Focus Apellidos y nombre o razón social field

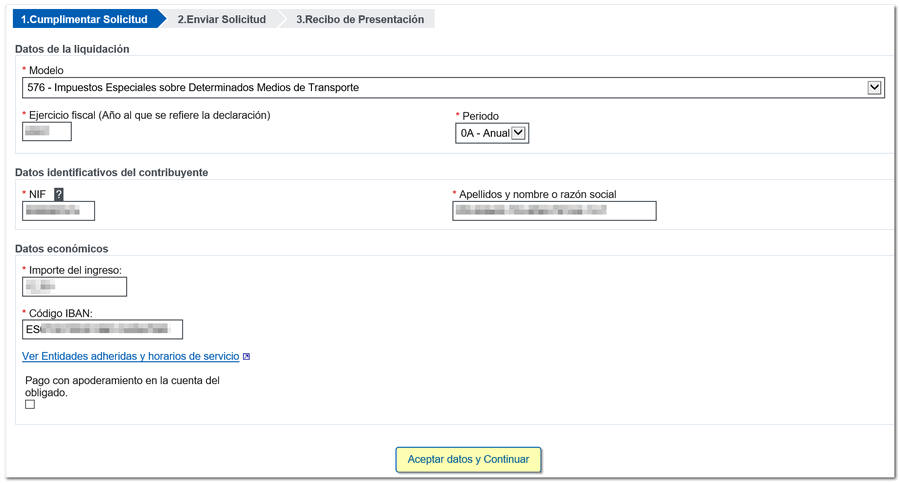pyautogui.click(x=554, y=211)
